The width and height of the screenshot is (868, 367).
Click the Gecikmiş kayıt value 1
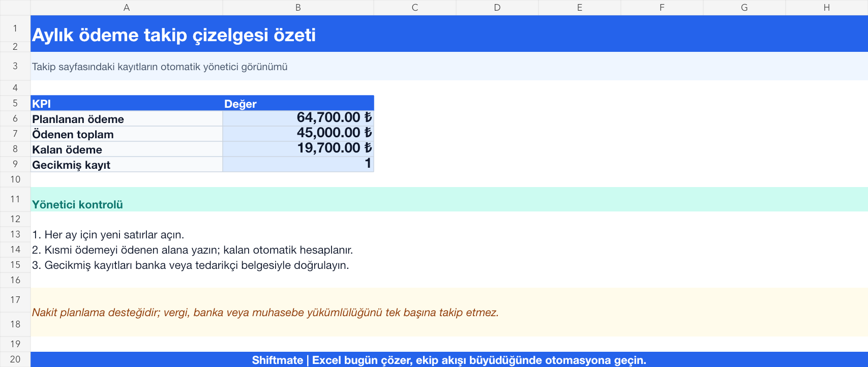[298, 164]
